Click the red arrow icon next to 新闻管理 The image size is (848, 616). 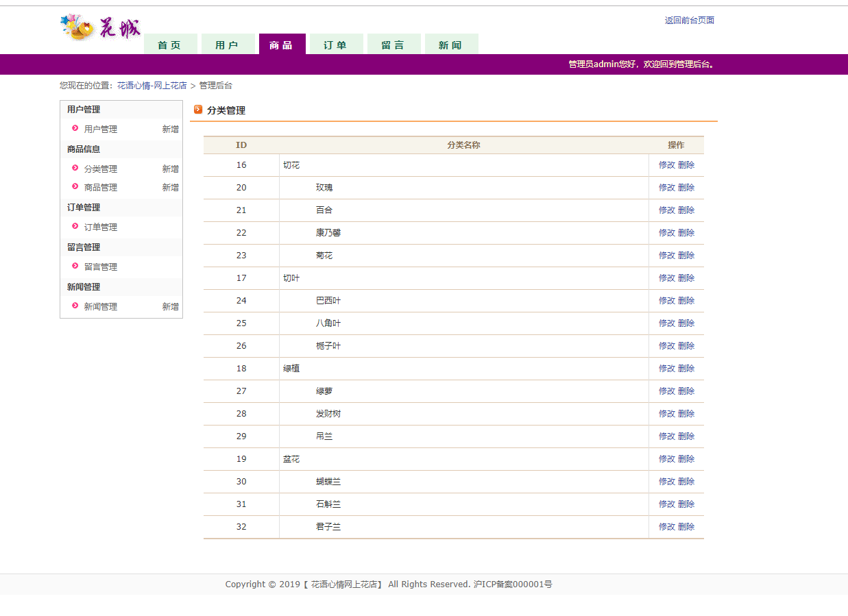pyautogui.click(x=75, y=306)
